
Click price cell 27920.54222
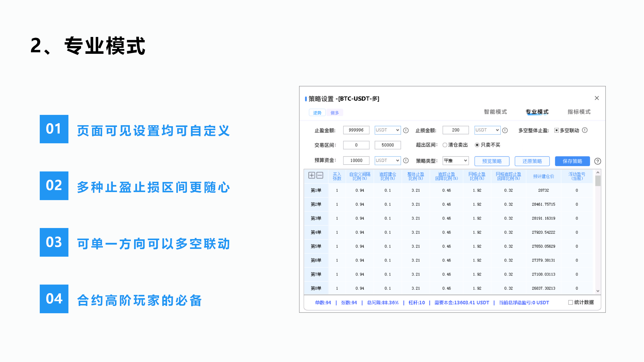point(543,232)
